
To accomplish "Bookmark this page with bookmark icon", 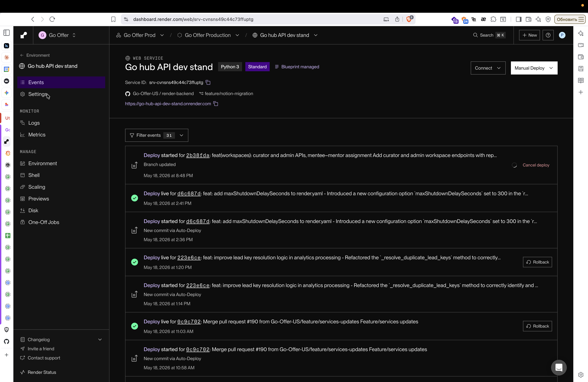I will coord(113,19).
